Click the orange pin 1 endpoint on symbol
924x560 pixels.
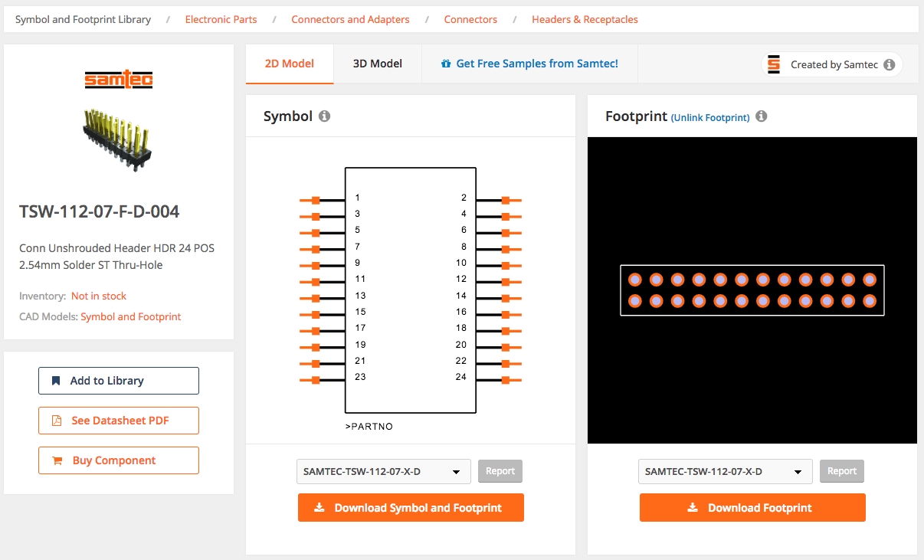coord(315,200)
